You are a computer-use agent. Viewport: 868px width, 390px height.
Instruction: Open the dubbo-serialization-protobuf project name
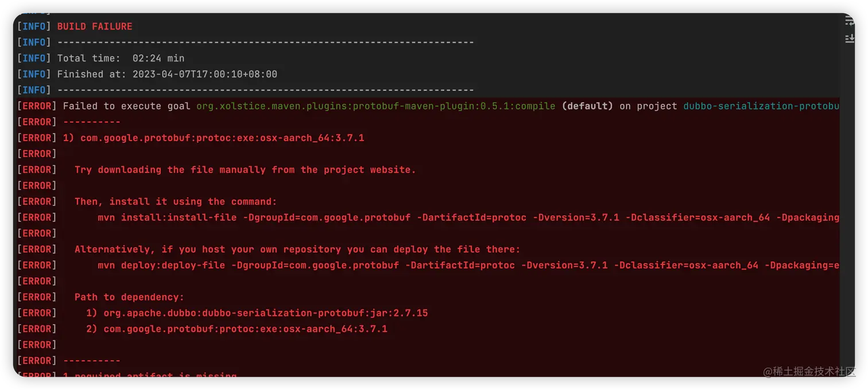point(761,106)
